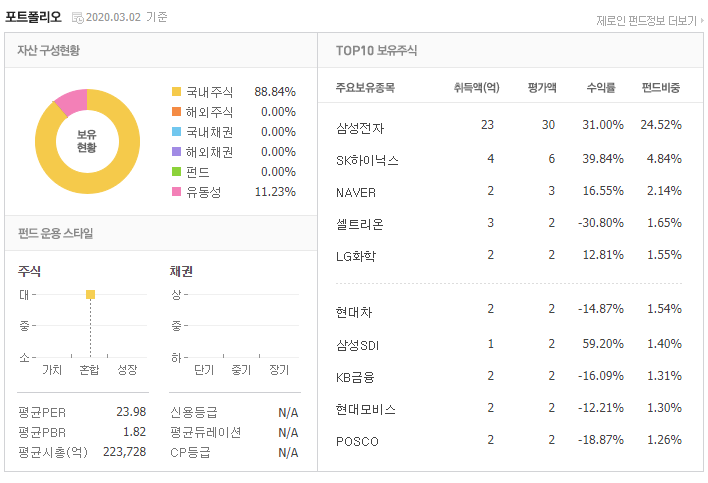
Task: Click 셀트리온 return value -30.80%
Action: [x=601, y=223]
